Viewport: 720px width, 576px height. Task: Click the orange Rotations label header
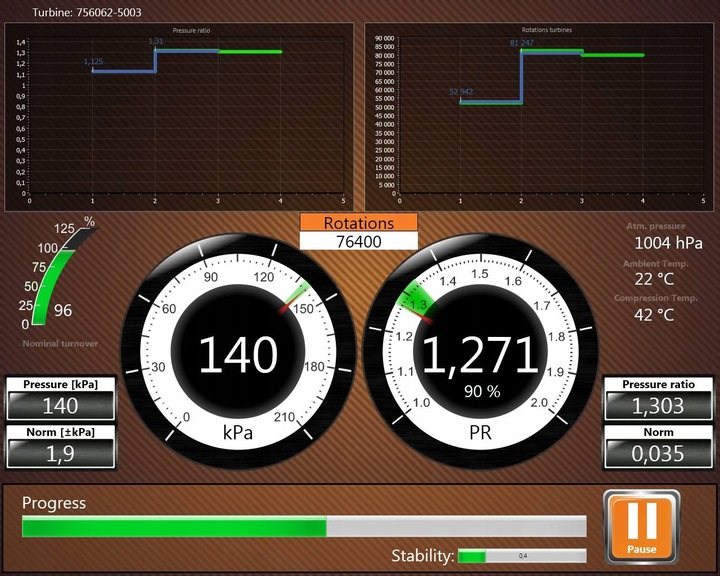359,222
